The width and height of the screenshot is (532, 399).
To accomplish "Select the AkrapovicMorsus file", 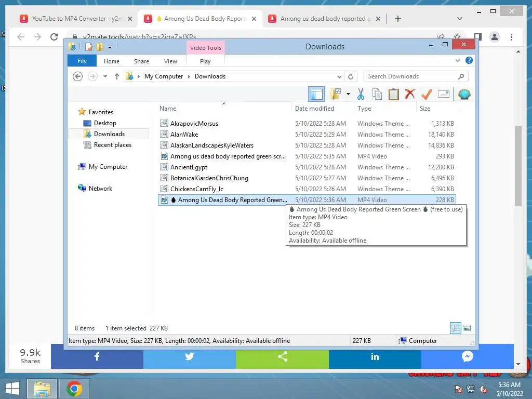I will click(x=307, y=124).
